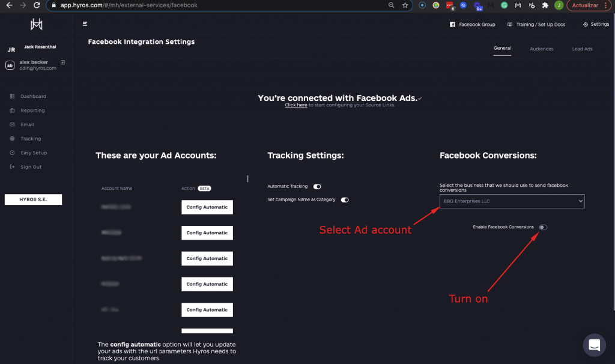The width and height of the screenshot is (615, 364).
Task: Reload the page with the refresh icon
Action: coord(37,5)
